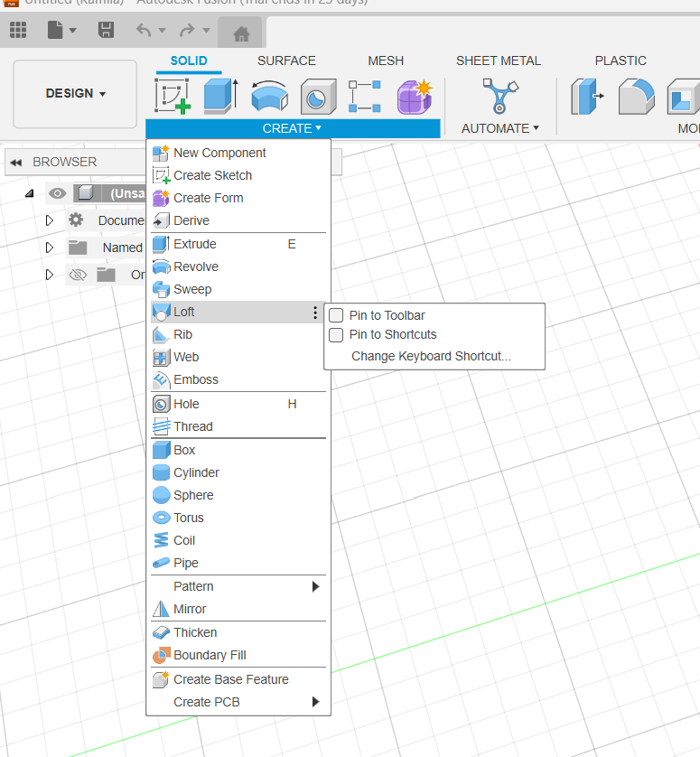
Task: Expand the Origin node
Action: 49,275
